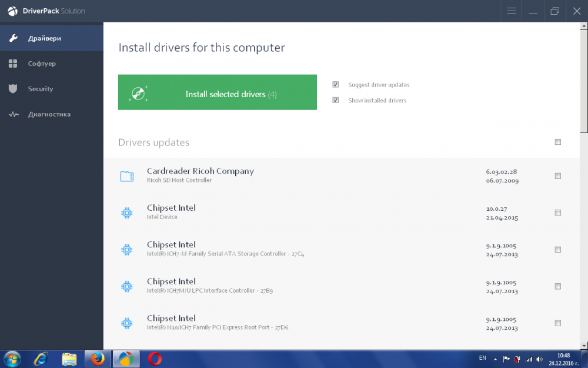The height and width of the screenshot is (368, 588).
Task: Click the network signal tray icon
Action: click(529, 359)
